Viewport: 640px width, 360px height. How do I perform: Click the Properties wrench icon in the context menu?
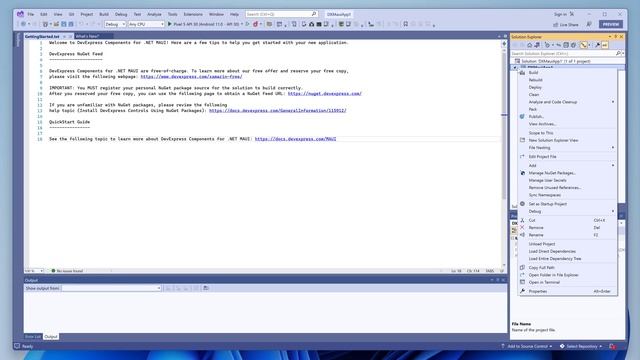pyautogui.click(x=522, y=291)
